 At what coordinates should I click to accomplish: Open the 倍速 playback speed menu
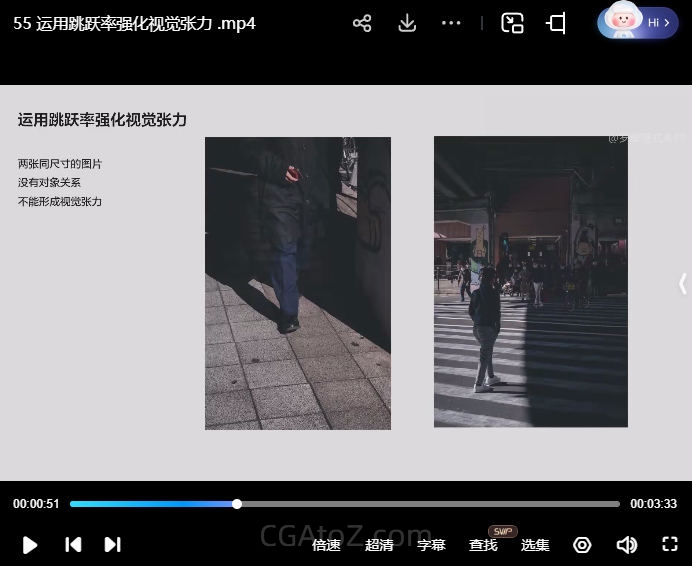tap(327, 545)
